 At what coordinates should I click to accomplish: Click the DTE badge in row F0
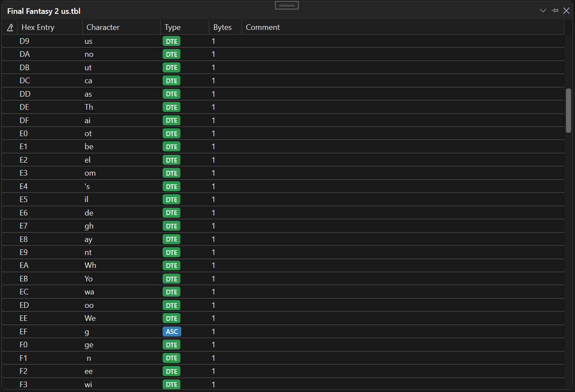[172, 345]
